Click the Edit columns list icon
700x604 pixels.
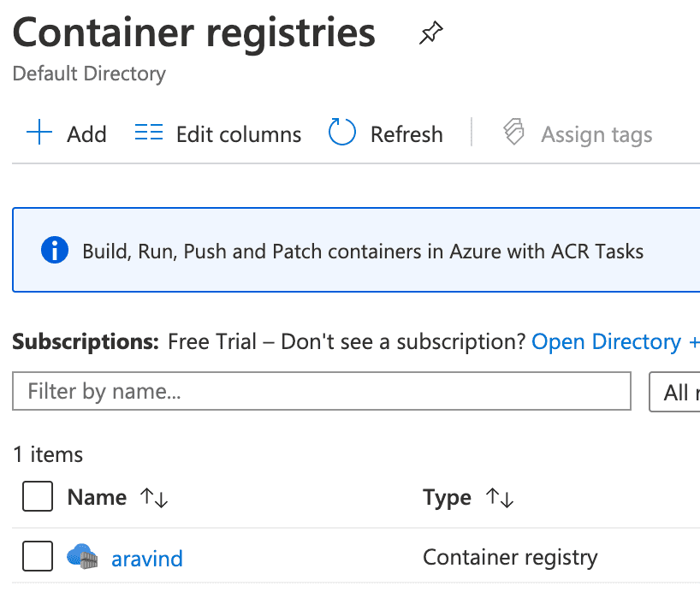(149, 133)
